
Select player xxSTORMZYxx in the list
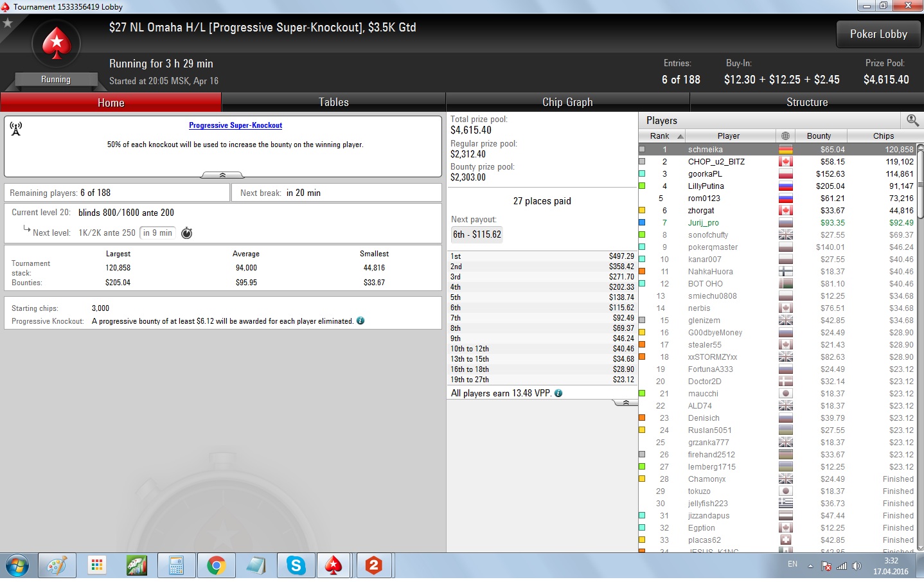tap(777, 357)
